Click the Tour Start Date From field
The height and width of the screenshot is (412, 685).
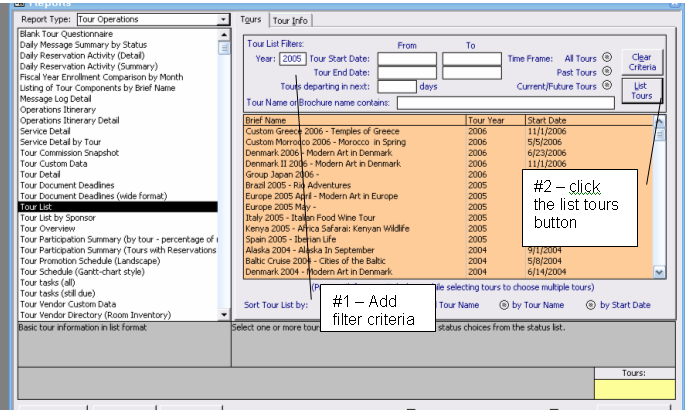click(406, 59)
